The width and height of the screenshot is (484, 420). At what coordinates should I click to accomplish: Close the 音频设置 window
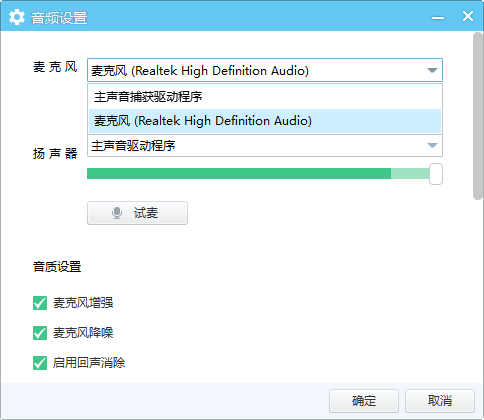pyautogui.click(x=468, y=16)
